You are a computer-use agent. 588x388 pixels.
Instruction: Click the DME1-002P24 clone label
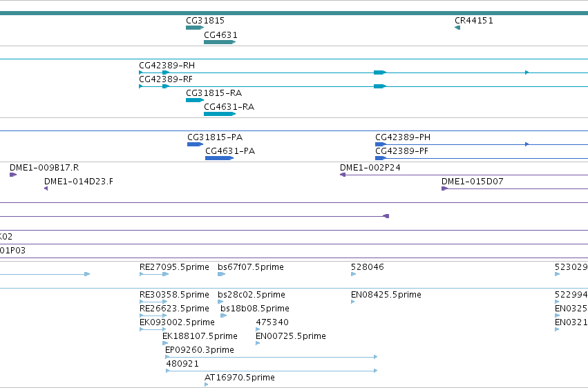click(x=370, y=168)
